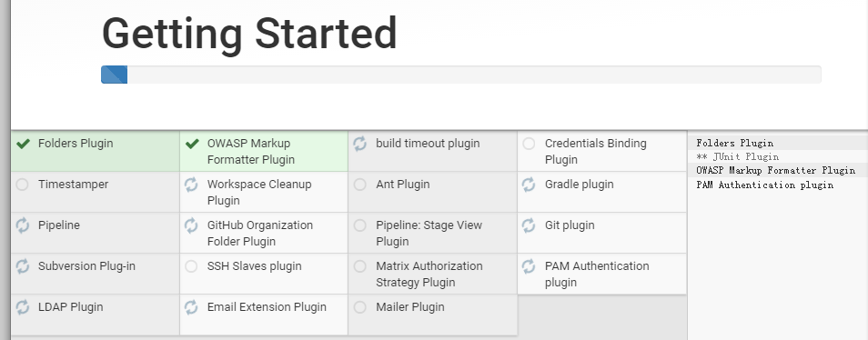Screen dimensions: 868x340
Task: Click the empty circle beside SSH Slaves plugin
Action: point(191,266)
